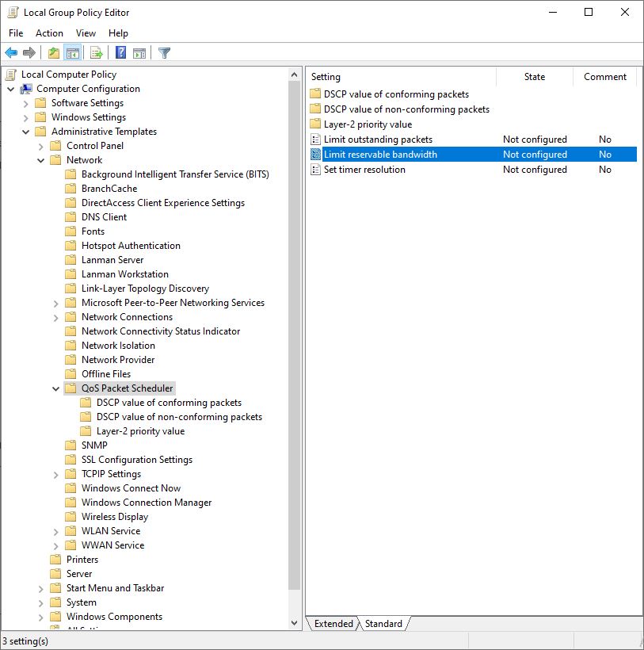
Task: Select the Limit outstanding packets setting
Action: pyautogui.click(x=378, y=140)
